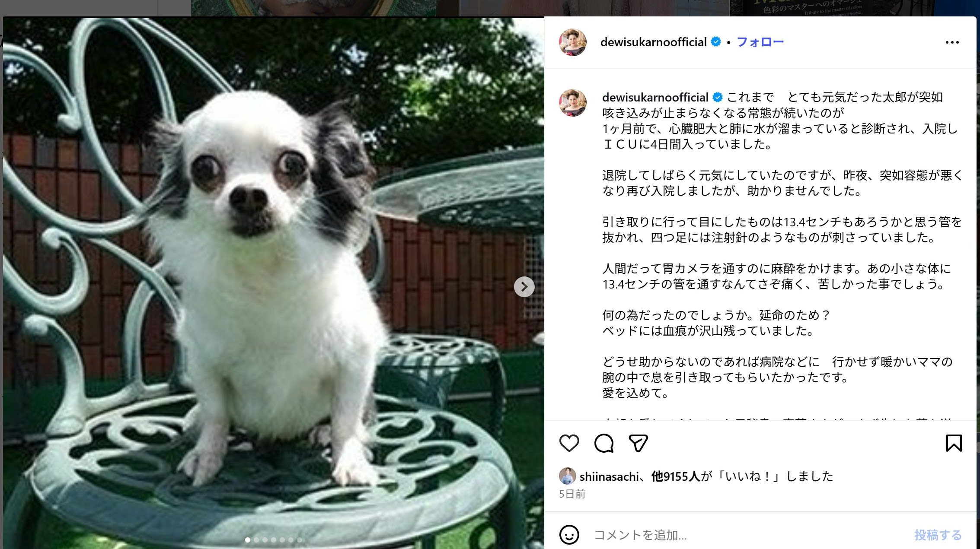The image size is (980, 549).
Task: Open dewisukarnoofficial username in the header
Action: 654,42
